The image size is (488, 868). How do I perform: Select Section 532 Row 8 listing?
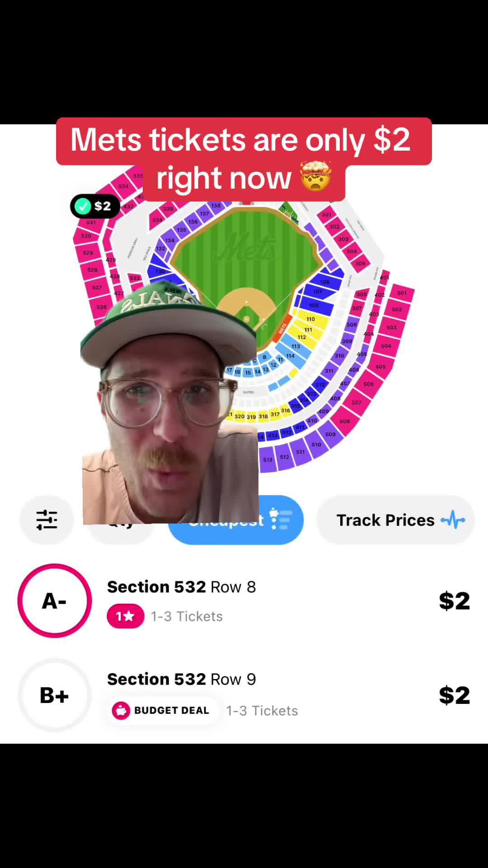[x=181, y=586]
